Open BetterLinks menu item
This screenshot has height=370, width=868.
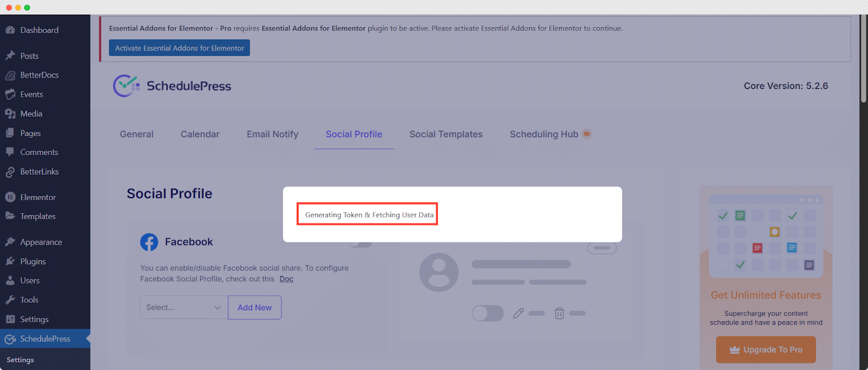(x=39, y=172)
